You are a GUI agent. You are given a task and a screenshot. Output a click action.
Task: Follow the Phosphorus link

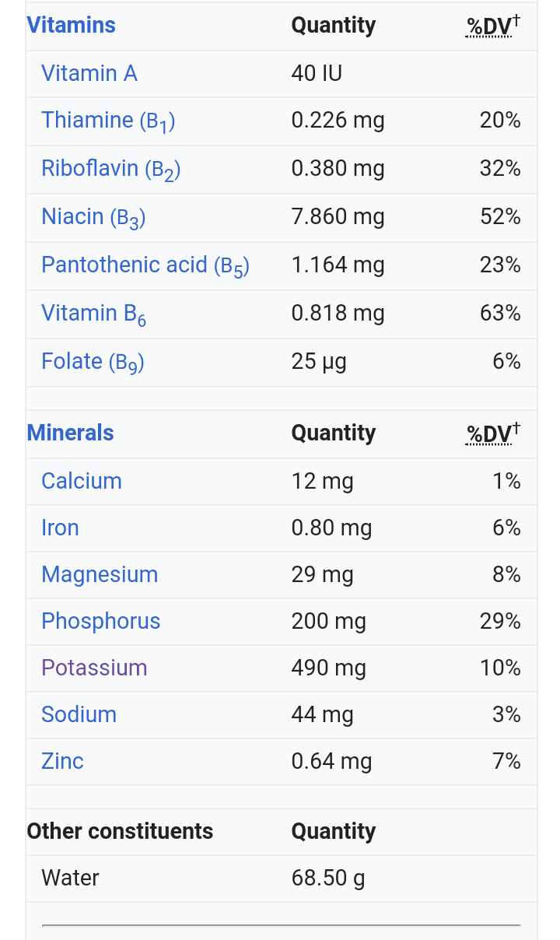pyautogui.click(x=101, y=621)
